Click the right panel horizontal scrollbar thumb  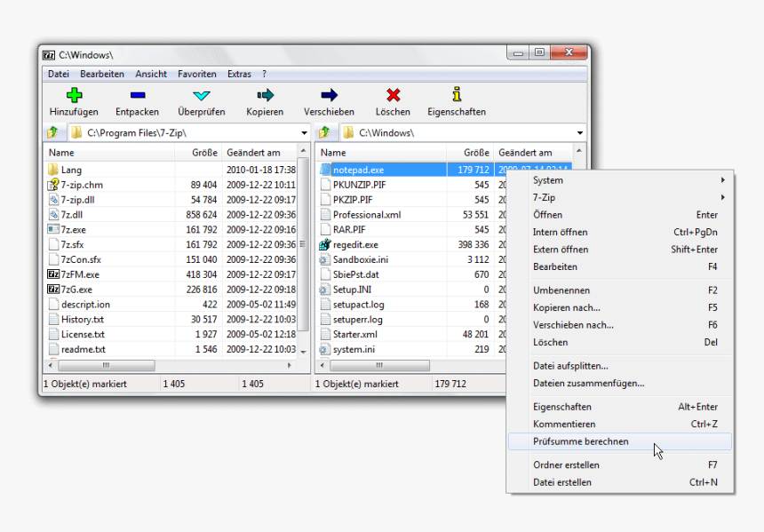(x=379, y=365)
